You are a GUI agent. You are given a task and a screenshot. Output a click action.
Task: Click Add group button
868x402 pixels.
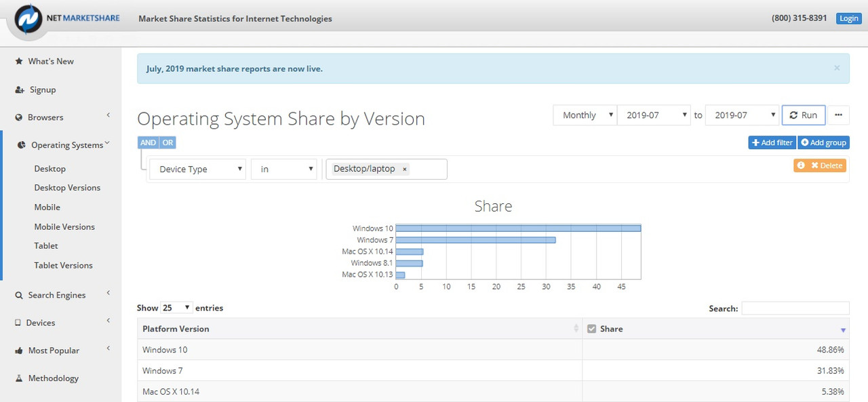coord(824,143)
